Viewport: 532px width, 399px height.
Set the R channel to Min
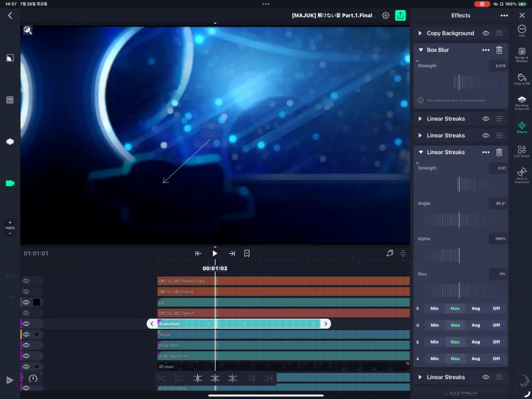434,309
